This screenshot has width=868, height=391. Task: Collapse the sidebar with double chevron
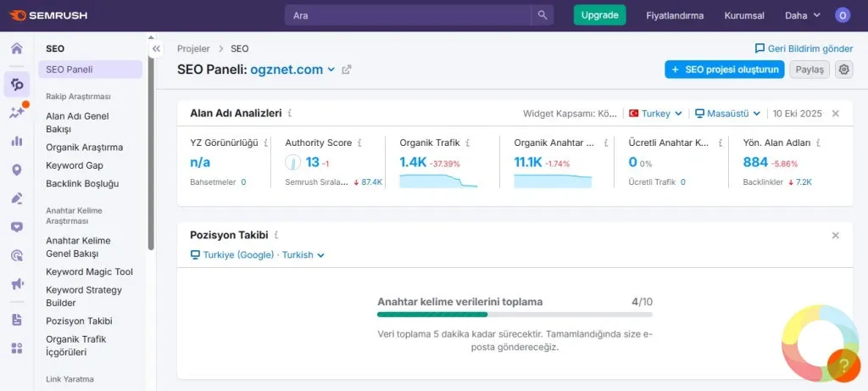tap(156, 48)
